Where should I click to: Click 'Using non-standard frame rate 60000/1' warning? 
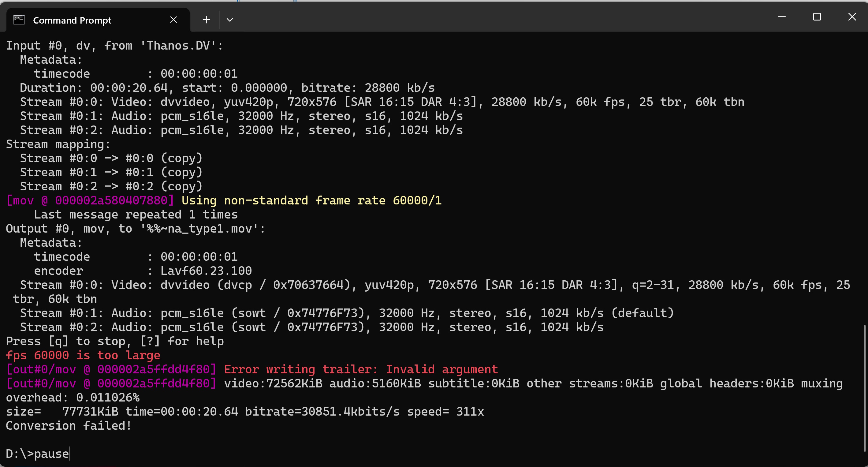[311, 200]
